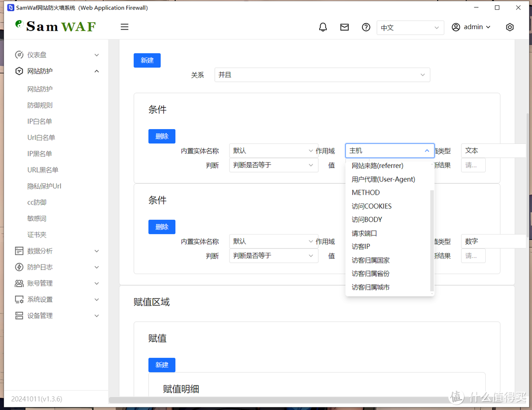
Task: Click the blue 新建 button at top
Action: [x=147, y=60]
